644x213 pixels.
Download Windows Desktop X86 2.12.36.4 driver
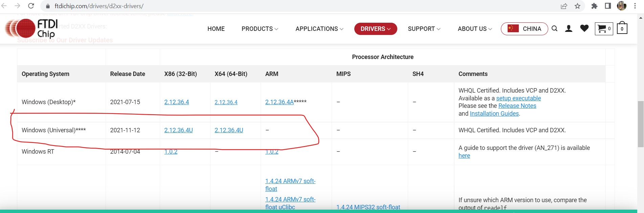coord(177,102)
